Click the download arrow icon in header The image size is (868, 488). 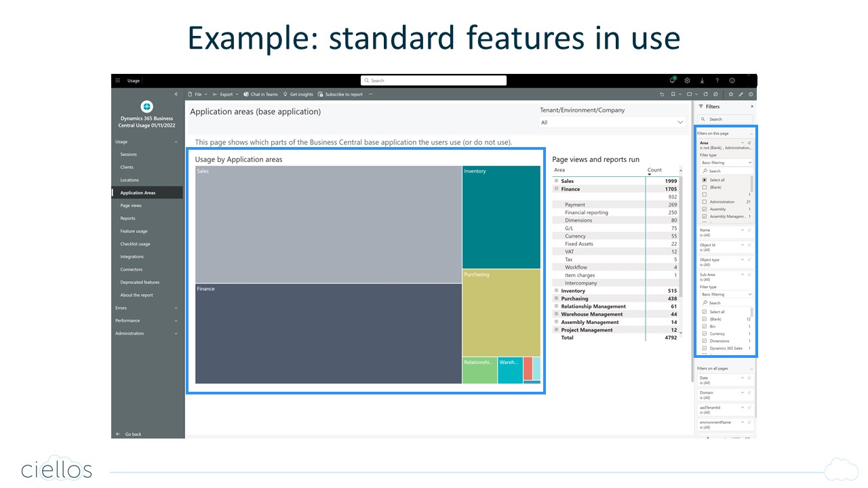pyautogui.click(x=703, y=81)
